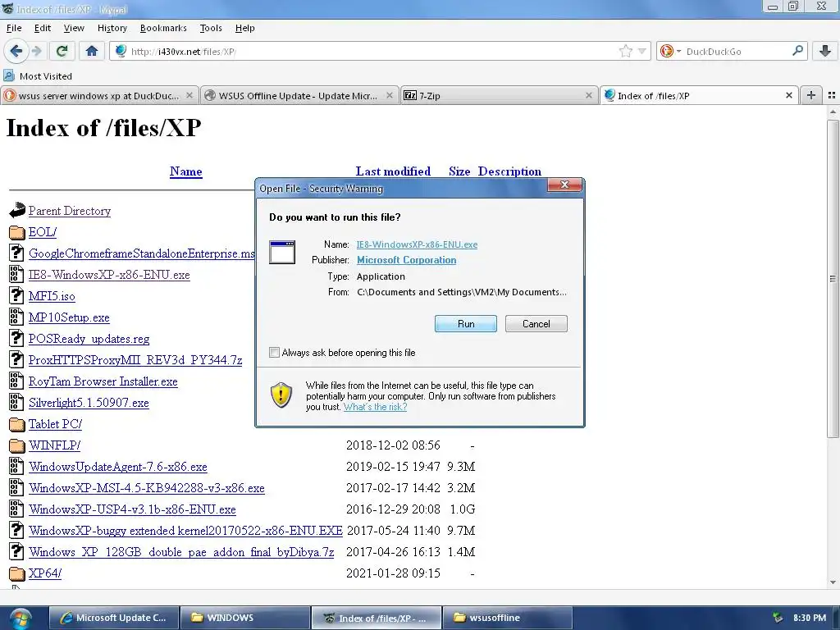Switch to the wsusoffline taskbar button
This screenshot has width=840, height=630.
[507, 618]
